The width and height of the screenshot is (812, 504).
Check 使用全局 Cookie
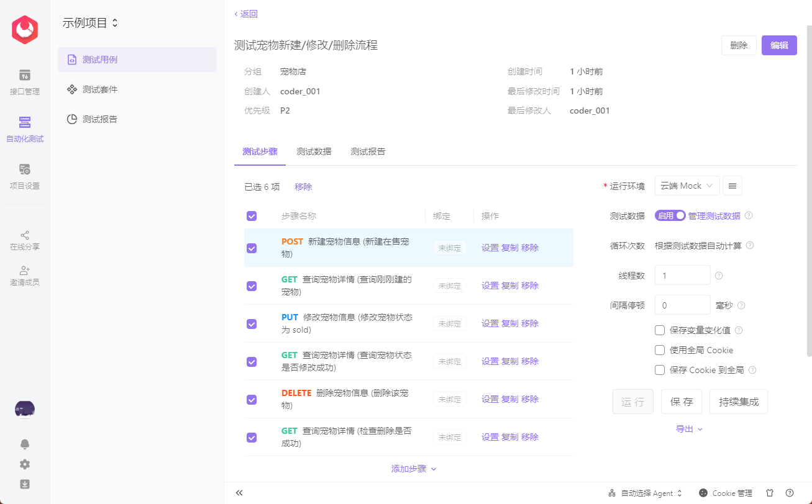pos(659,349)
